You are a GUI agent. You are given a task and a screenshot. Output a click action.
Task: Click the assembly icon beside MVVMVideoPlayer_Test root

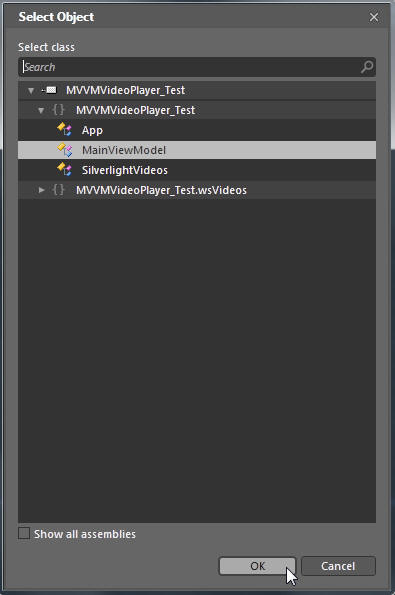49,90
